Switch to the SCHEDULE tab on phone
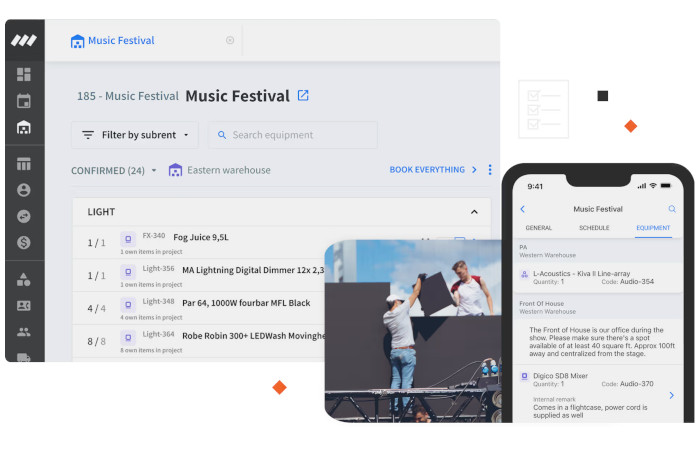The height and width of the screenshot is (450, 700). 594,228
